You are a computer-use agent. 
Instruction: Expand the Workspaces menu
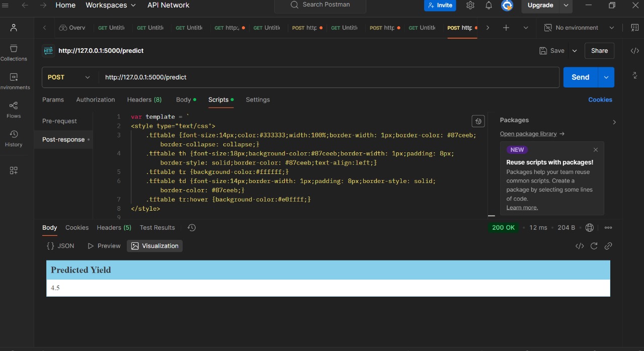111,6
